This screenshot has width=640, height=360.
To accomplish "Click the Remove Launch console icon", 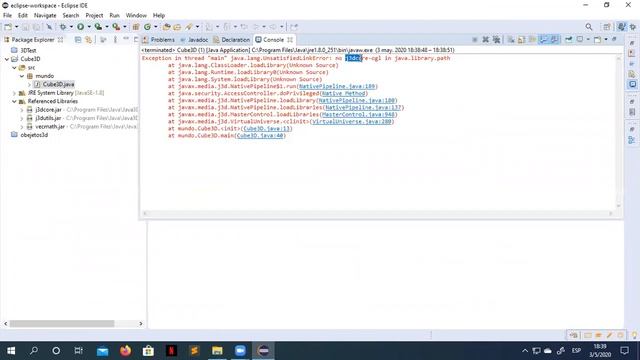I will (485, 40).
